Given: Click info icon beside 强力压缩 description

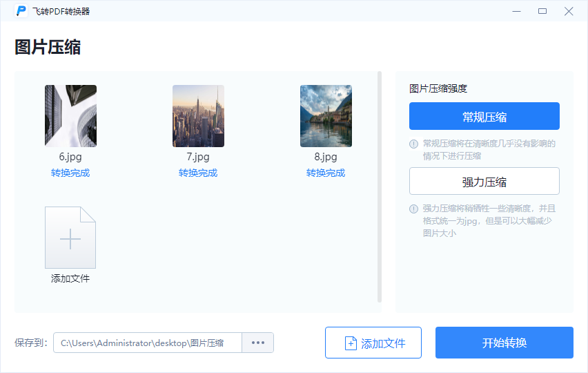Looking at the screenshot, I should (x=413, y=209).
